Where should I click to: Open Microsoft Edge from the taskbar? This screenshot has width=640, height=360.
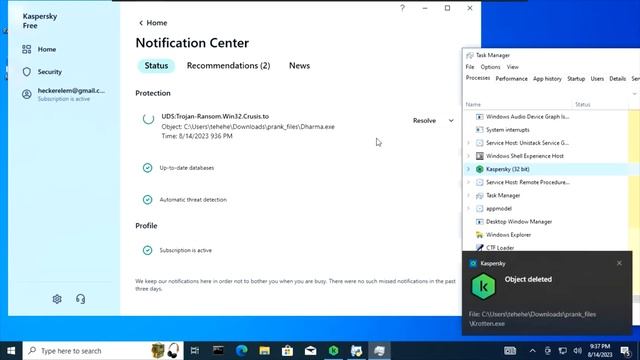pos(241,351)
